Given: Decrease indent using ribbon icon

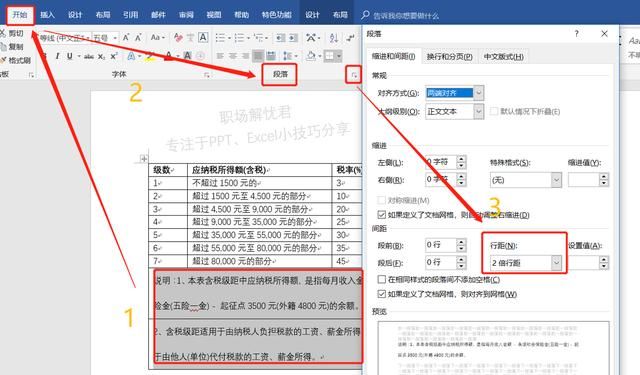Looking at the screenshot, I should pos(280,38).
